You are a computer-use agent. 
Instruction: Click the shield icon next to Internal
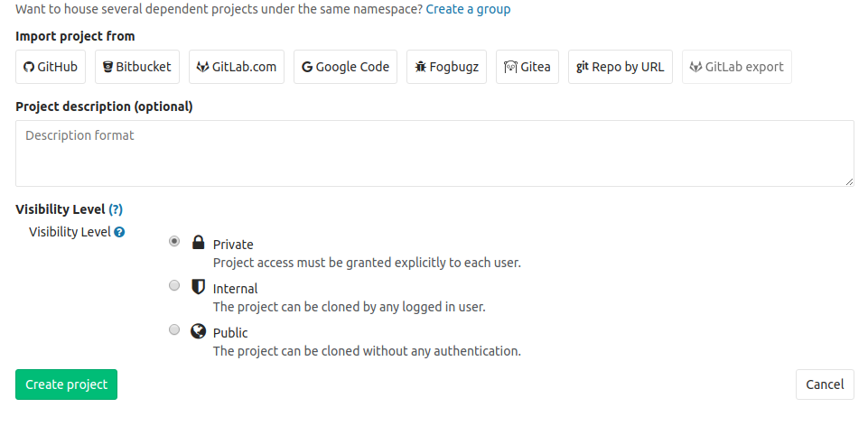coord(198,287)
